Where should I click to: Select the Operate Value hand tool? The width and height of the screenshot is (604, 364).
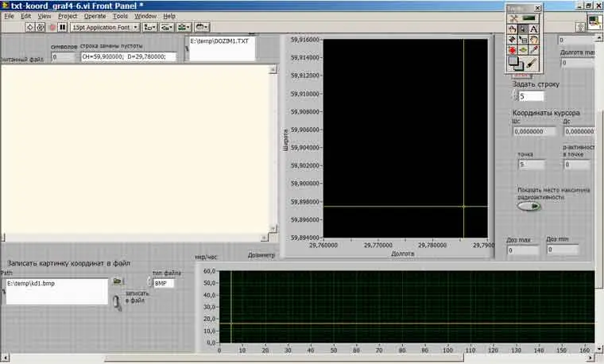513,29
